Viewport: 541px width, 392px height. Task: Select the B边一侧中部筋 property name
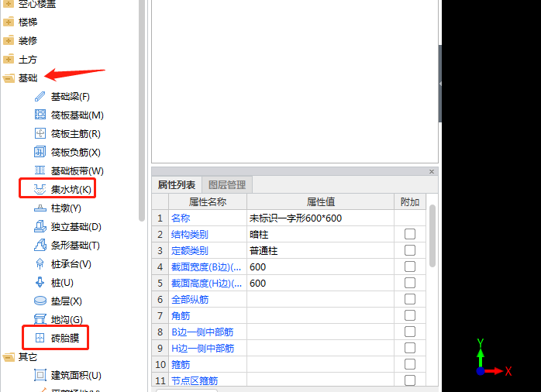202,332
